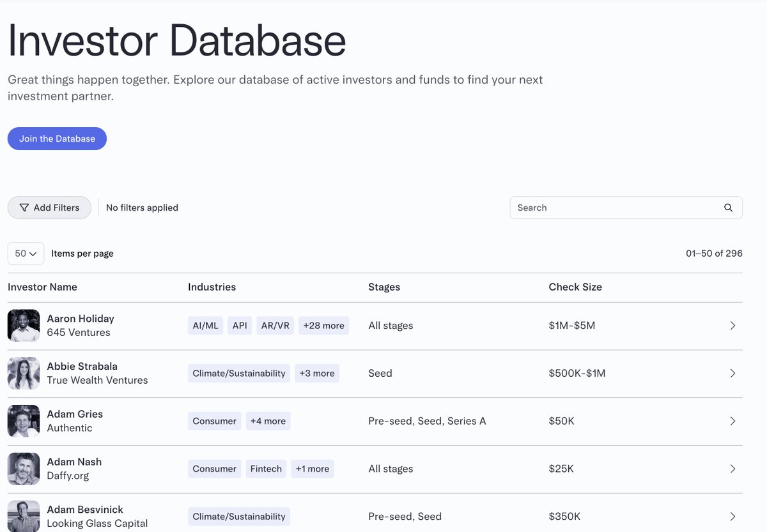
Task: Click the 645 Ventures firm name
Action: (x=79, y=333)
